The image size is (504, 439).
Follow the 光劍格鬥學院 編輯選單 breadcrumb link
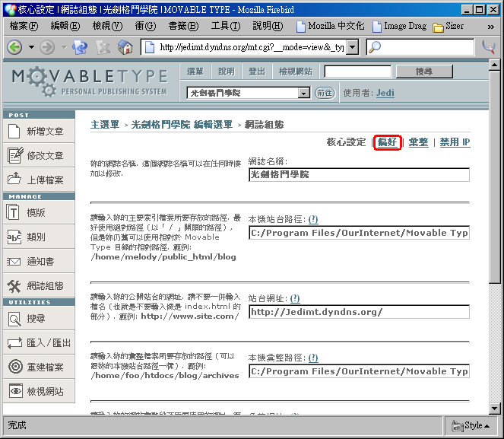click(182, 125)
